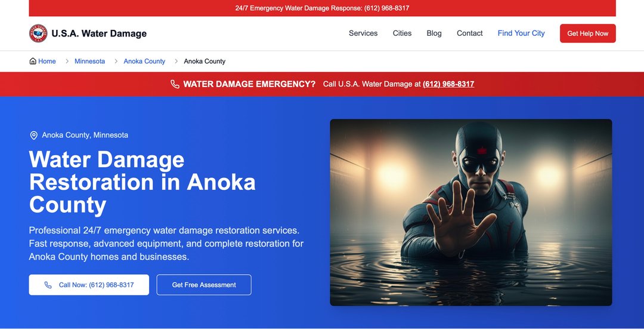Navigate to Minnesota breadcrumb link
This screenshot has height=329, width=644.
click(x=89, y=62)
